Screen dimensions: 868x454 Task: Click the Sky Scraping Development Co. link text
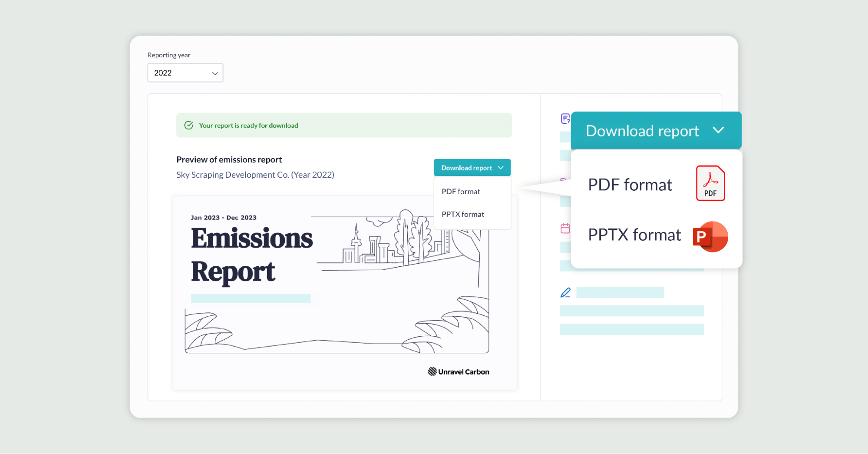(x=255, y=175)
